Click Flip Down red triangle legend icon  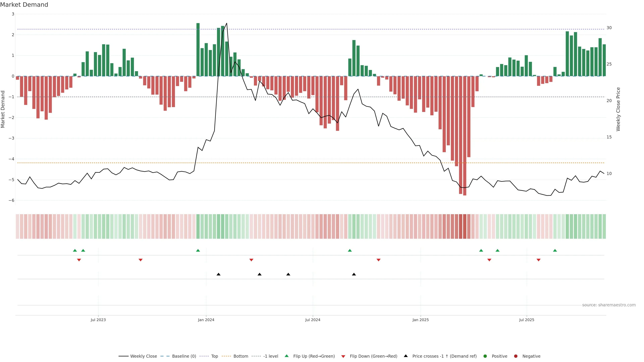click(x=343, y=356)
